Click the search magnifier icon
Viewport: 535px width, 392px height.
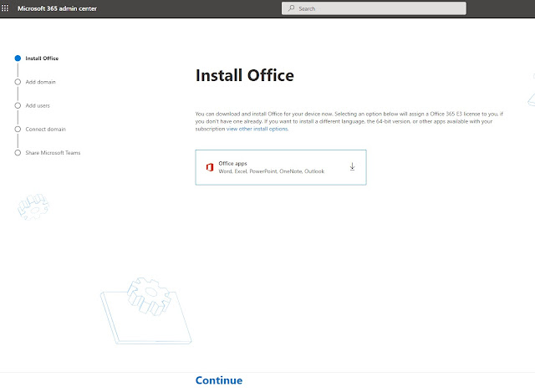tap(291, 8)
